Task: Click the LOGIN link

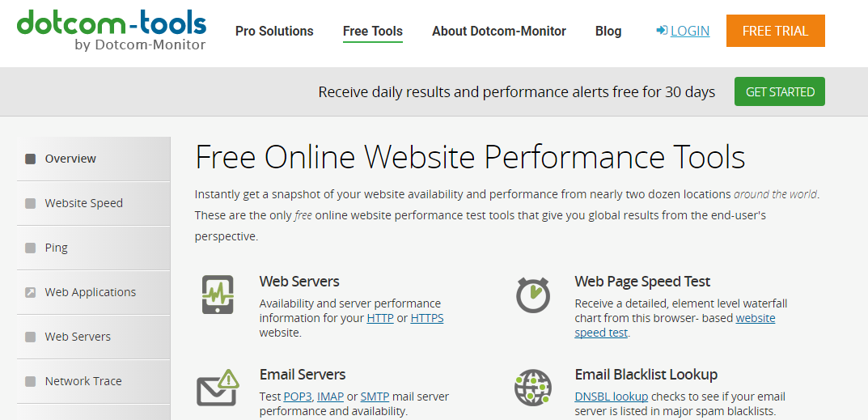Action: click(690, 31)
